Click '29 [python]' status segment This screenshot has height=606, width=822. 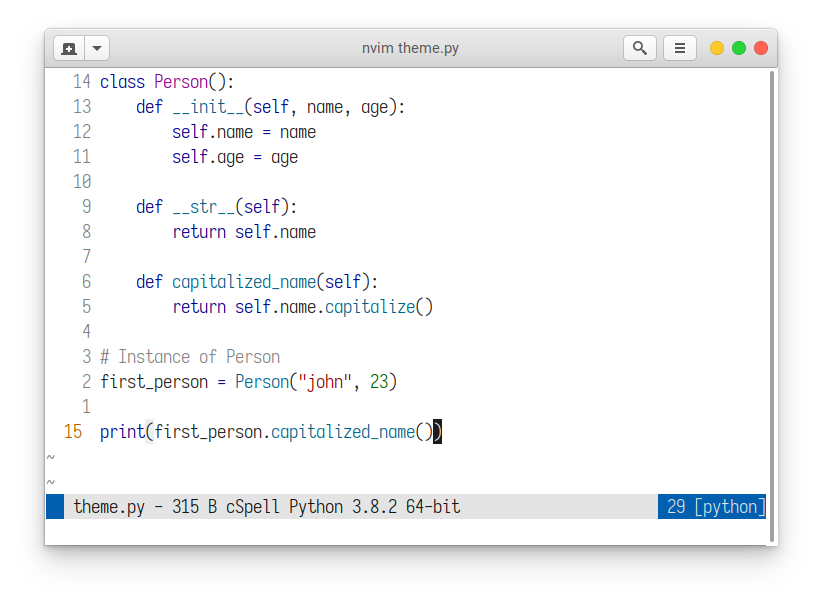coord(711,507)
